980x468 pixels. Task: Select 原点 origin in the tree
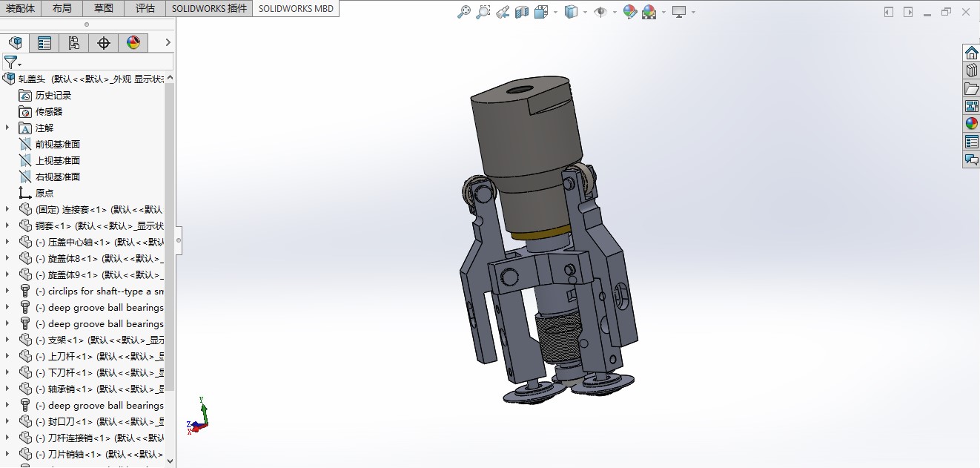pos(44,193)
